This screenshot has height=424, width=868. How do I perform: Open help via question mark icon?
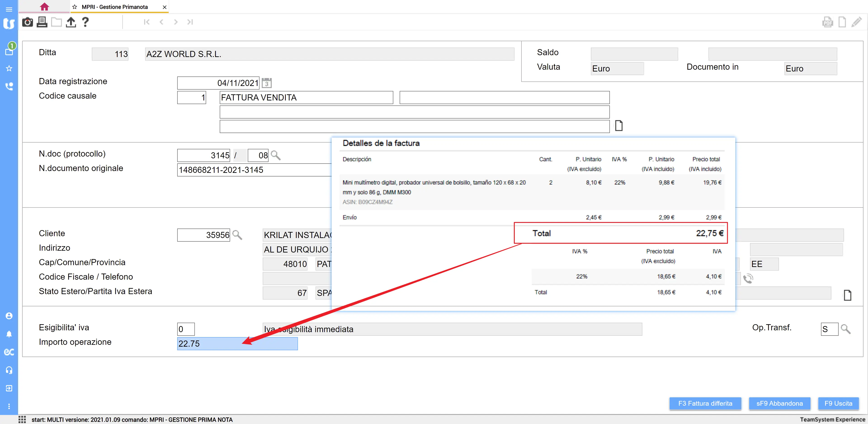click(x=85, y=22)
